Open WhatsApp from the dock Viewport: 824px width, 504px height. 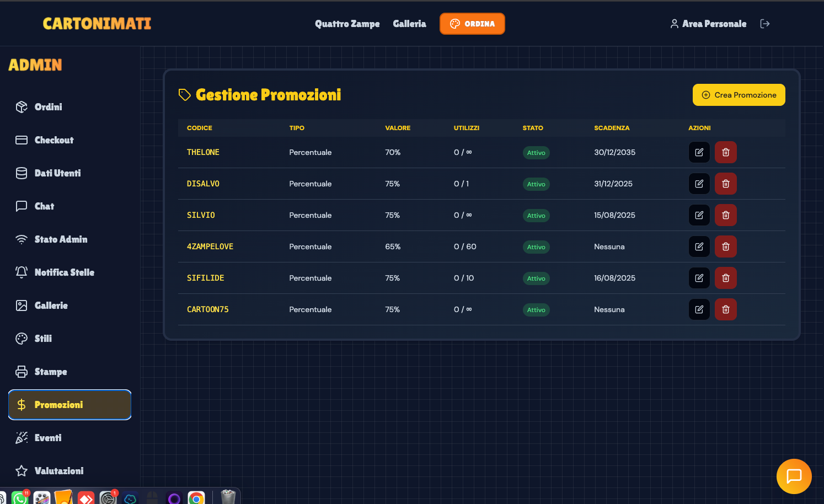point(20,498)
